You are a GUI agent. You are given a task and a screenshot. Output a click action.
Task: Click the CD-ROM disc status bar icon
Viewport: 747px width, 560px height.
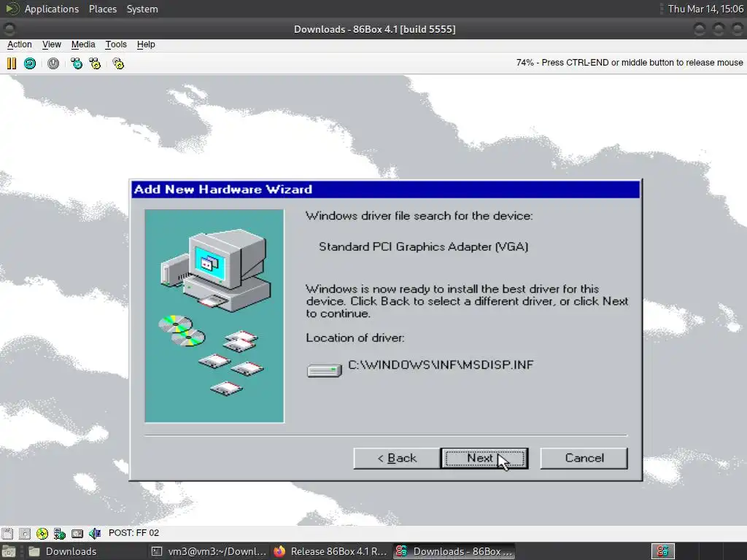[42, 533]
